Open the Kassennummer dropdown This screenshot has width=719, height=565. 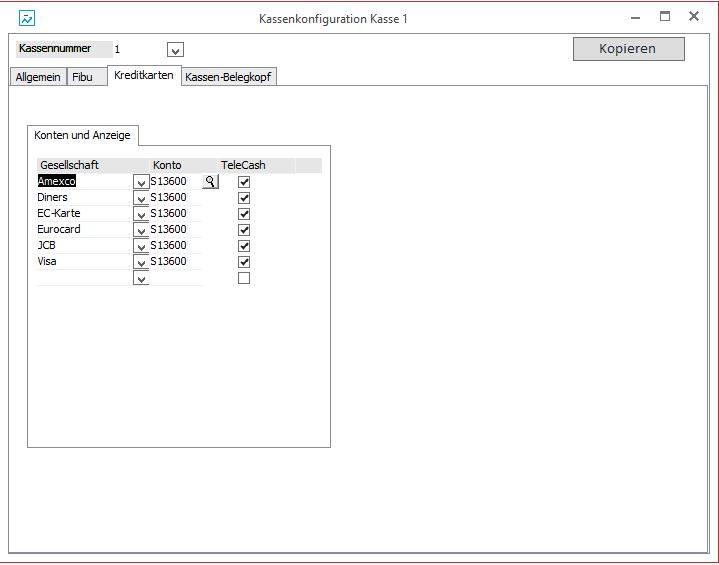[x=175, y=50]
